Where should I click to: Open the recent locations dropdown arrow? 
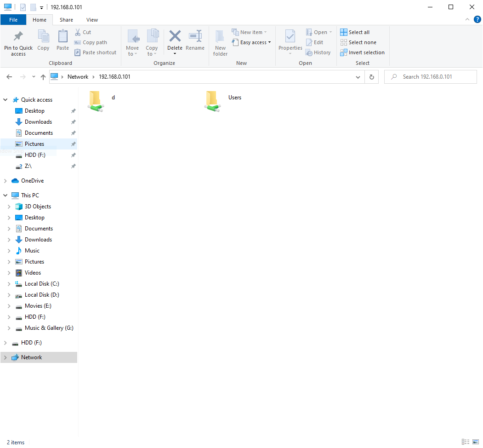click(x=34, y=77)
